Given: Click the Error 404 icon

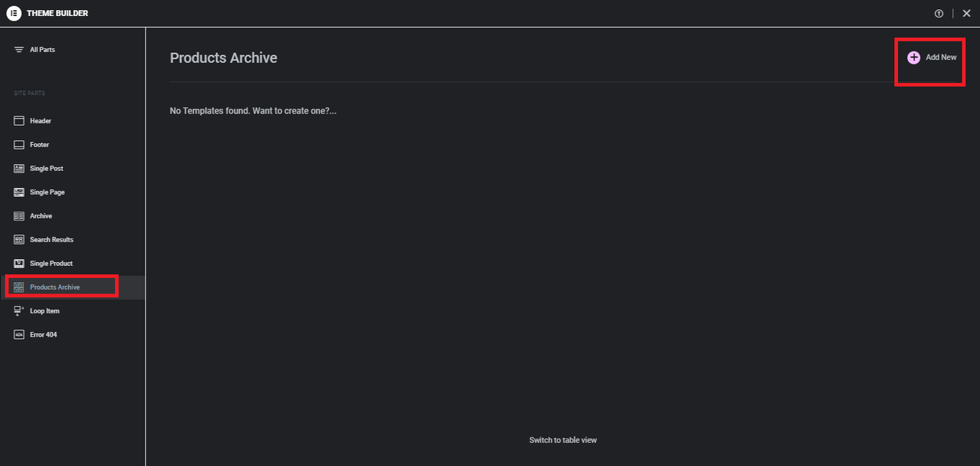Looking at the screenshot, I should coord(19,335).
